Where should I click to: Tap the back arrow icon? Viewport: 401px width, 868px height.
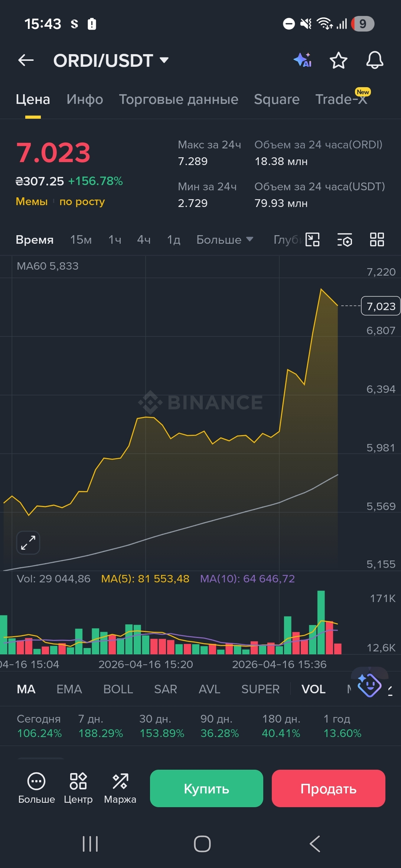click(26, 60)
